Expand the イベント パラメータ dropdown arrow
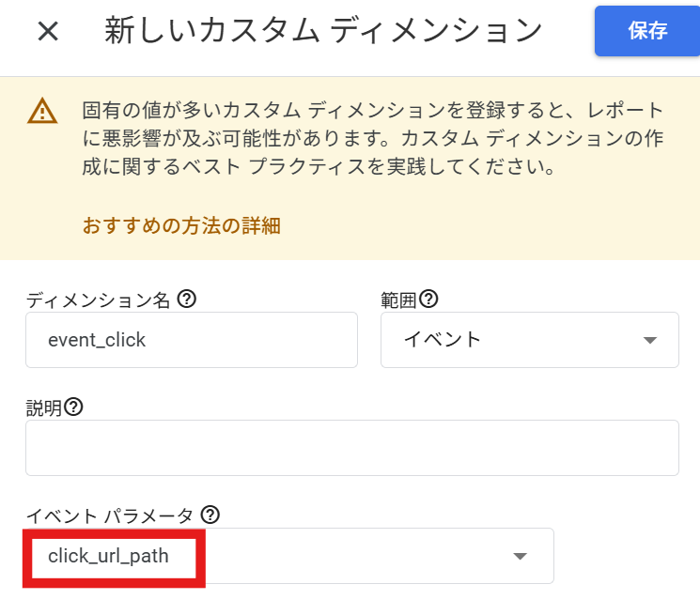The width and height of the screenshot is (700, 615). coord(521,556)
